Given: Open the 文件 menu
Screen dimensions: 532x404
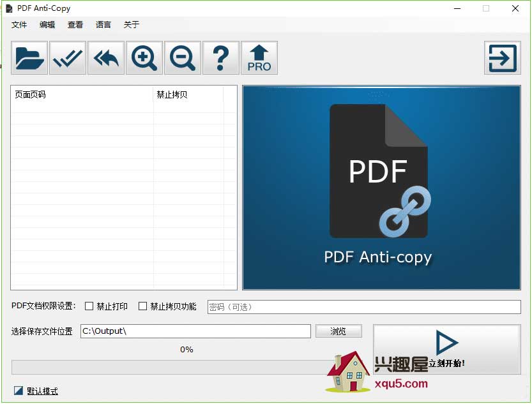Looking at the screenshot, I should tap(19, 25).
